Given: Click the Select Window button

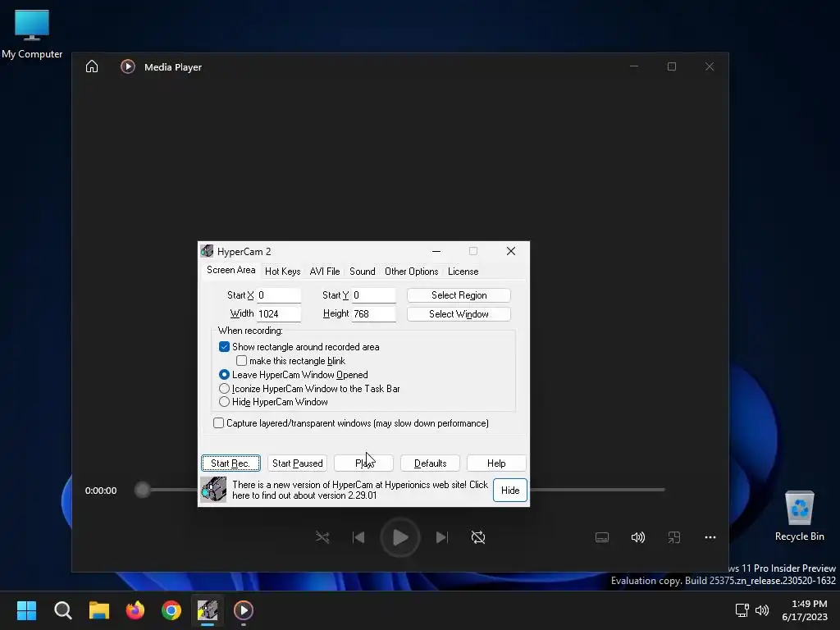Looking at the screenshot, I should click(459, 314).
